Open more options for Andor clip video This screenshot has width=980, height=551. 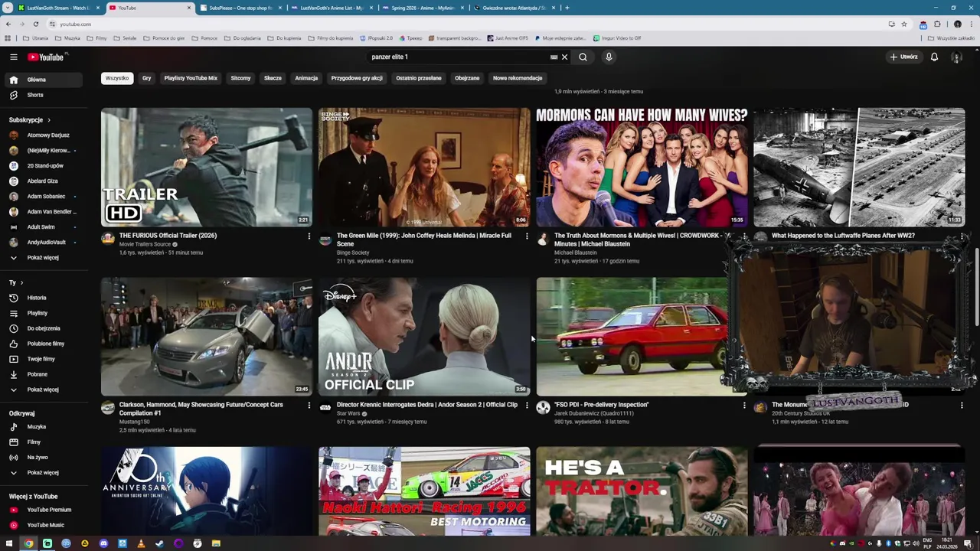pos(527,406)
